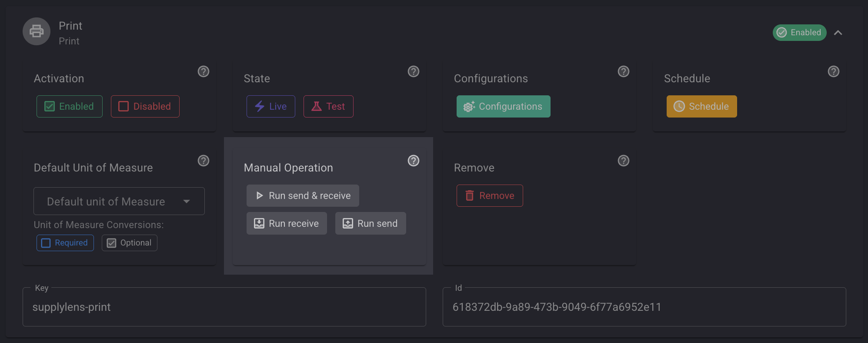Open the Default unit of Measure dropdown

click(119, 201)
